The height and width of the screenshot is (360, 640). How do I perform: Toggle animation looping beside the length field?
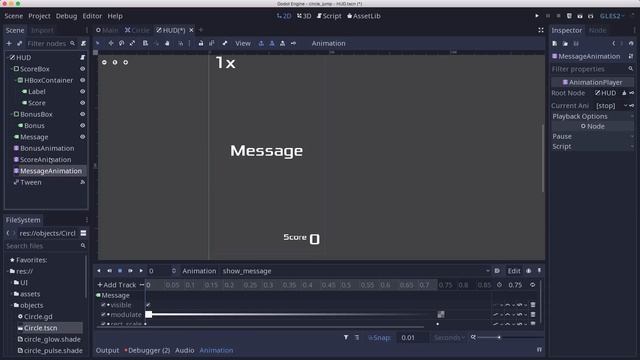pos(532,285)
